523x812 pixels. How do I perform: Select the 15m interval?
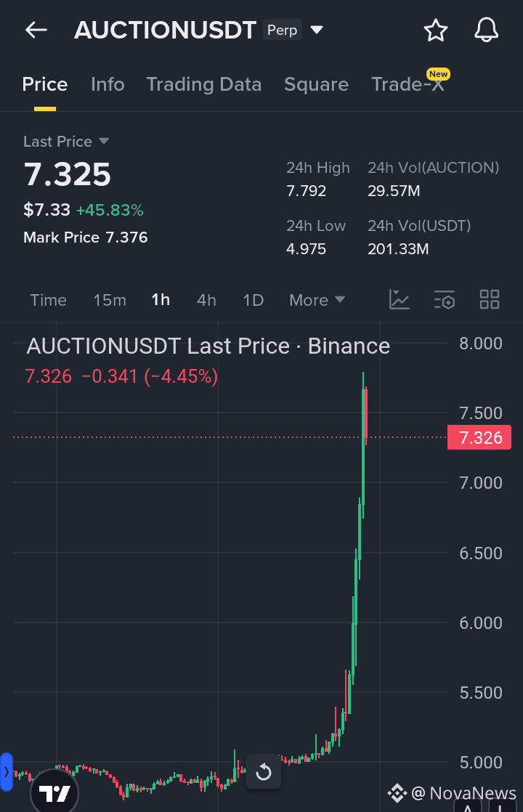pyautogui.click(x=110, y=300)
